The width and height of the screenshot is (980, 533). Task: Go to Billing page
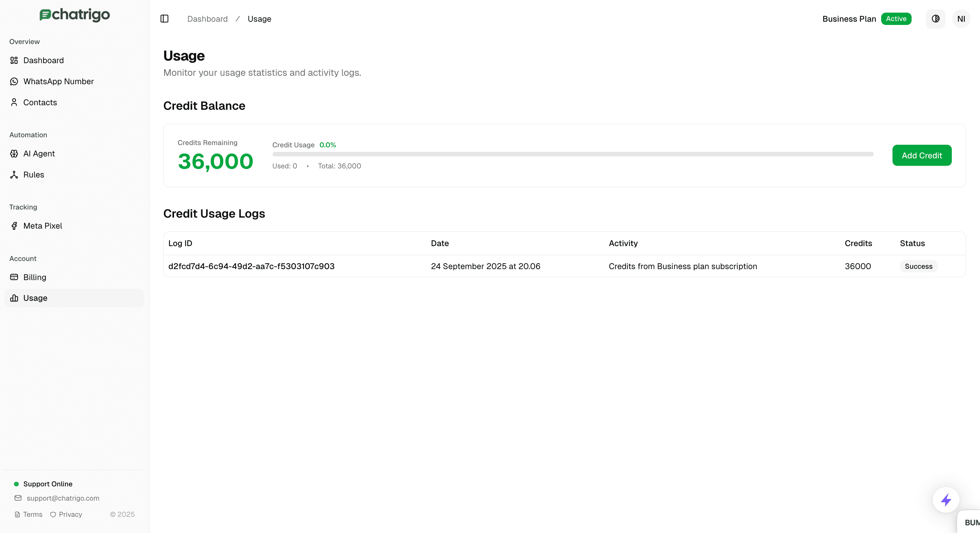tap(35, 277)
